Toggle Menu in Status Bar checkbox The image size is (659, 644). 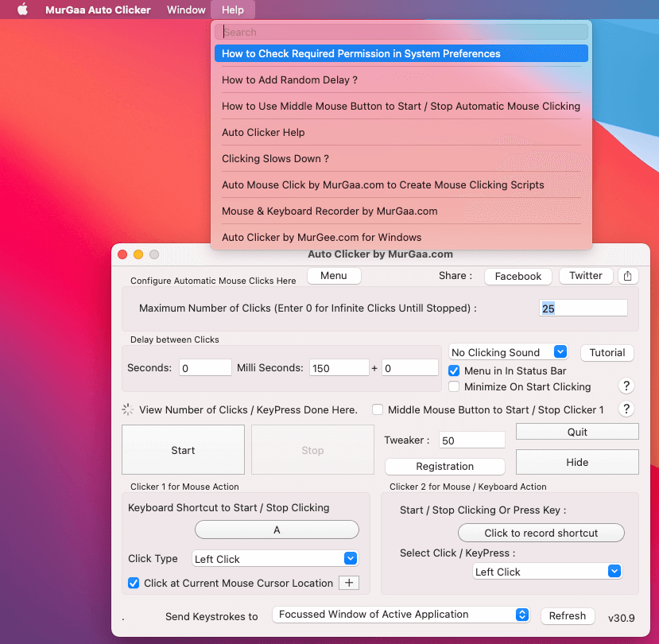pos(454,370)
